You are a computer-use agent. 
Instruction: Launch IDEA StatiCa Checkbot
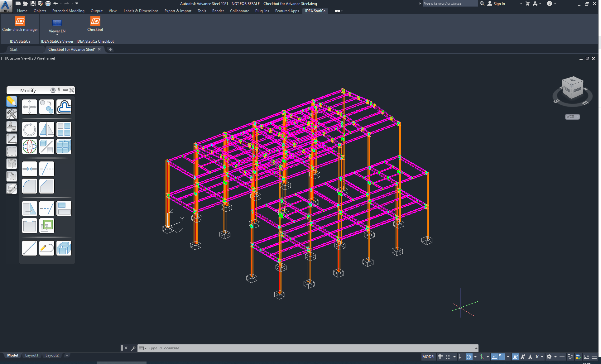[95, 24]
